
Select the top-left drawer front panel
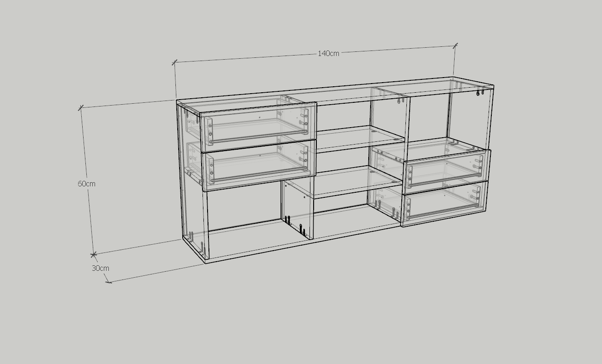pos(258,124)
